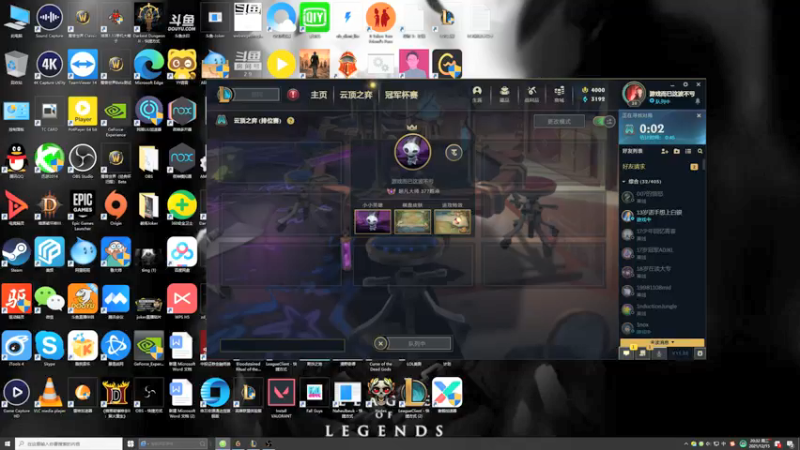Viewport: 800px width, 450px height.
Task: Click the red alert icon in header
Action: tap(293, 94)
